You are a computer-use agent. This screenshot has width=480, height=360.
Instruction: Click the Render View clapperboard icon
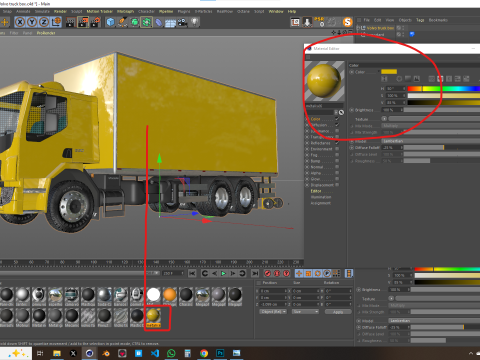click(x=71, y=22)
